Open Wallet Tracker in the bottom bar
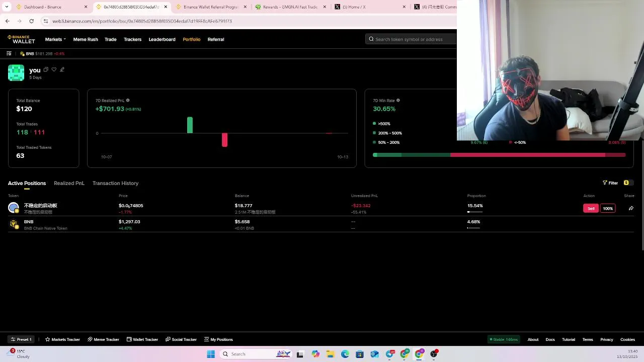 142,339
